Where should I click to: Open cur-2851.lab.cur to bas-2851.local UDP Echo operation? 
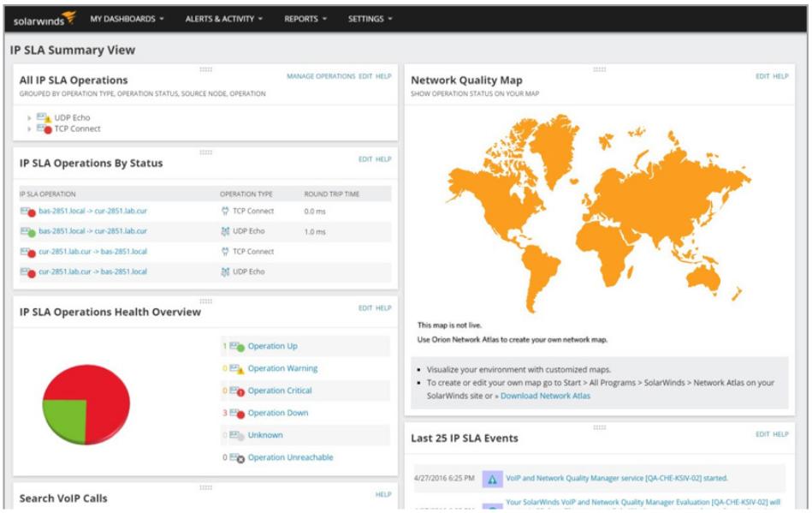92,271
